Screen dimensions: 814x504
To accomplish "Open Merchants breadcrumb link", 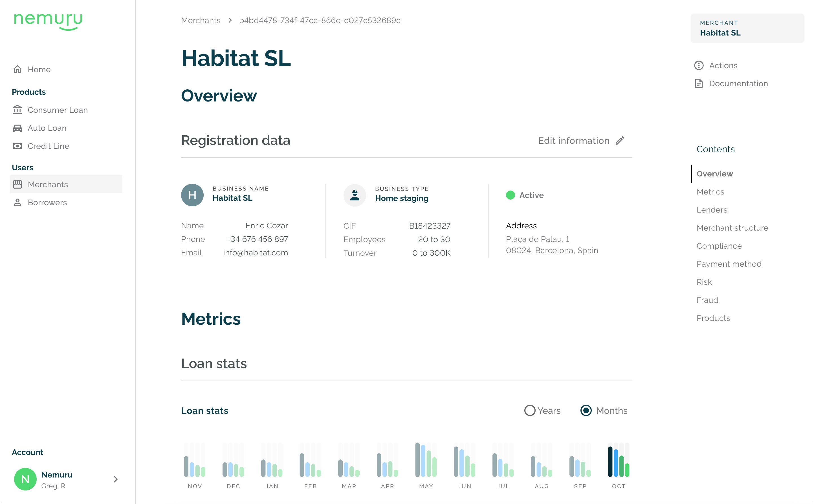I will coord(201,20).
